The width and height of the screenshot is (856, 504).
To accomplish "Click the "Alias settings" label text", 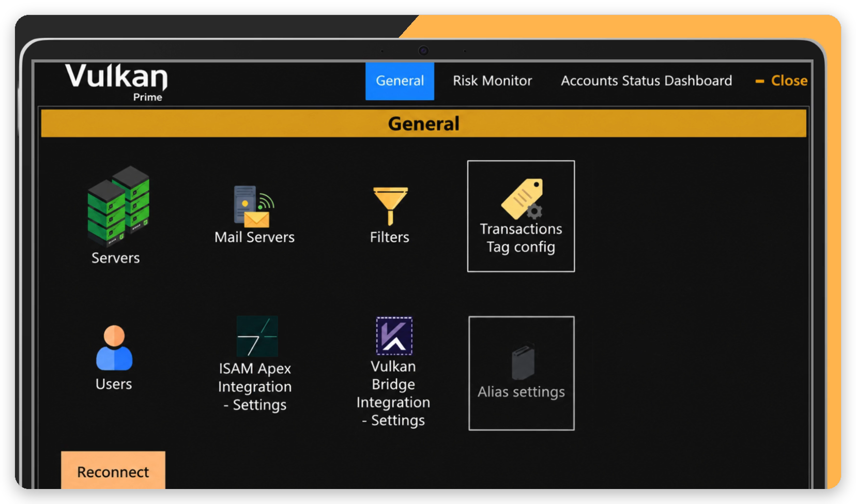I will [521, 392].
